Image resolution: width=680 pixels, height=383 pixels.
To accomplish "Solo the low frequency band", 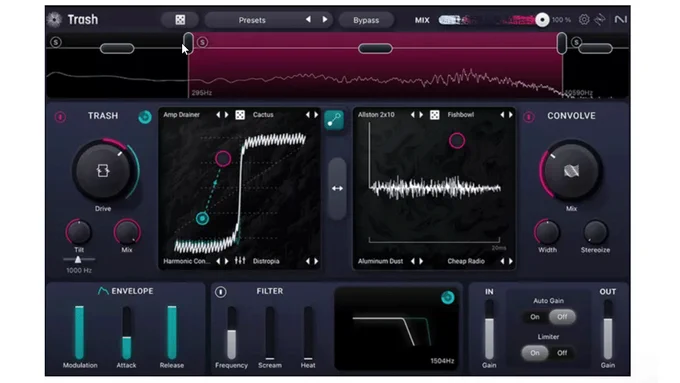I will click(x=56, y=42).
